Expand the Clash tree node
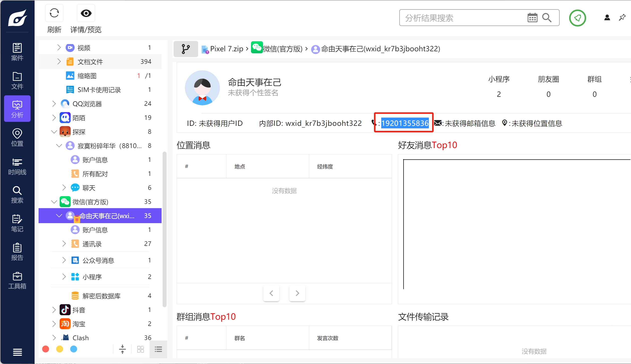The height and width of the screenshot is (364, 631). click(54, 338)
